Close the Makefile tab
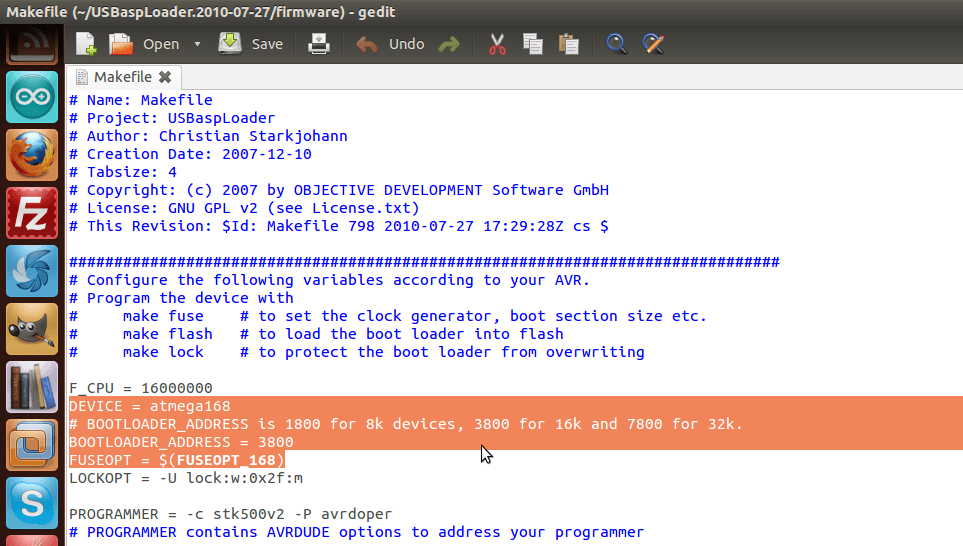This screenshot has width=963, height=546. 165,77
